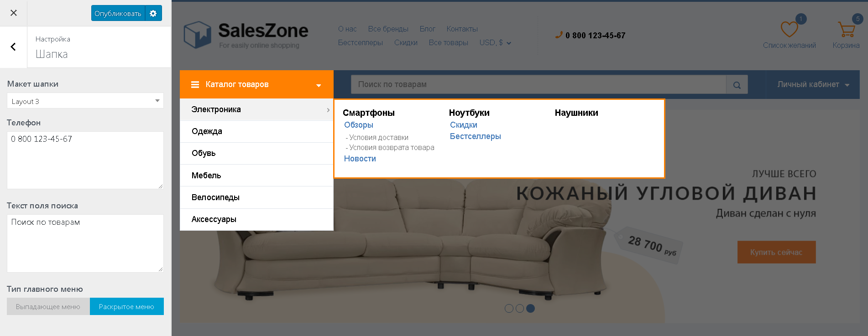Image resolution: width=868 pixels, height=336 pixels.
Task: Click the 'Корзина' cart label
Action: (846, 46)
